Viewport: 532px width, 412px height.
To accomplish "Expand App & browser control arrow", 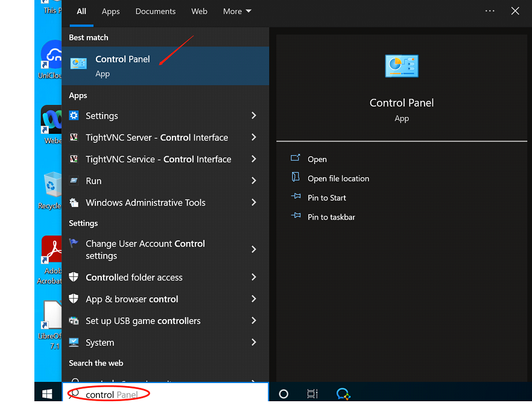I will point(254,299).
